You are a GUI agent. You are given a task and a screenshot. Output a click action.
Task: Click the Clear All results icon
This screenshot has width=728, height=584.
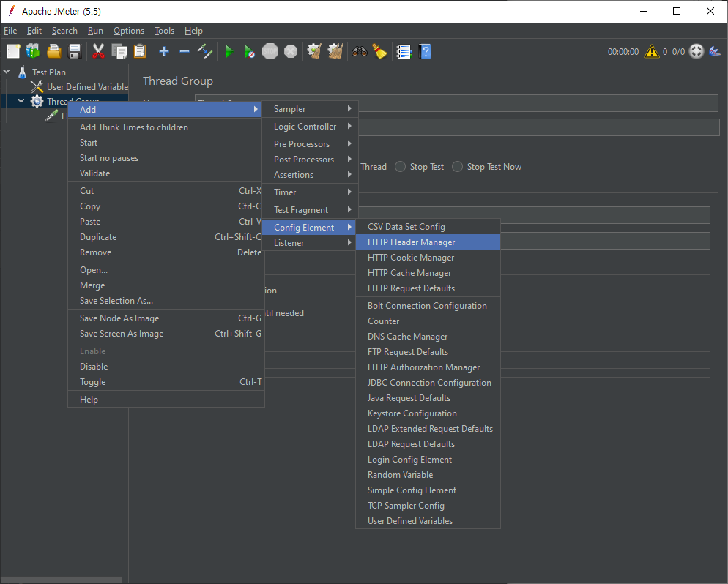(335, 51)
